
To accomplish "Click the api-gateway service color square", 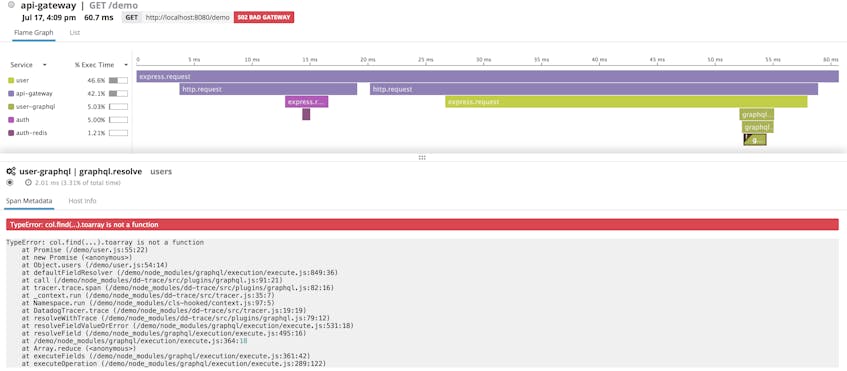I will (11, 93).
